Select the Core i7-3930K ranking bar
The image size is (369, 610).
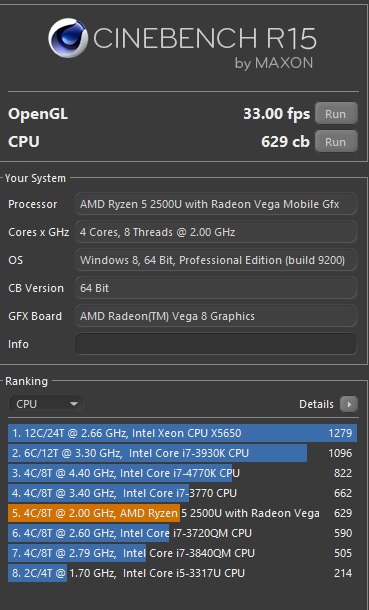(182, 453)
